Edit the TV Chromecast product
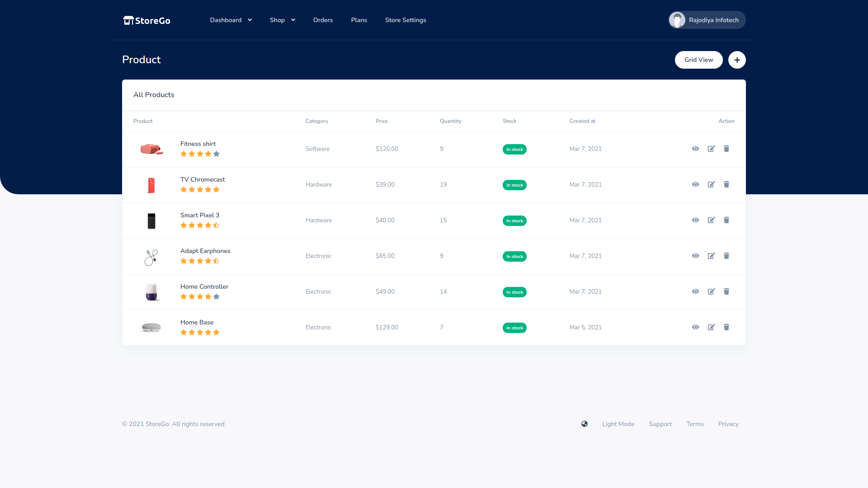This screenshot has height=488, width=868. coord(711,184)
